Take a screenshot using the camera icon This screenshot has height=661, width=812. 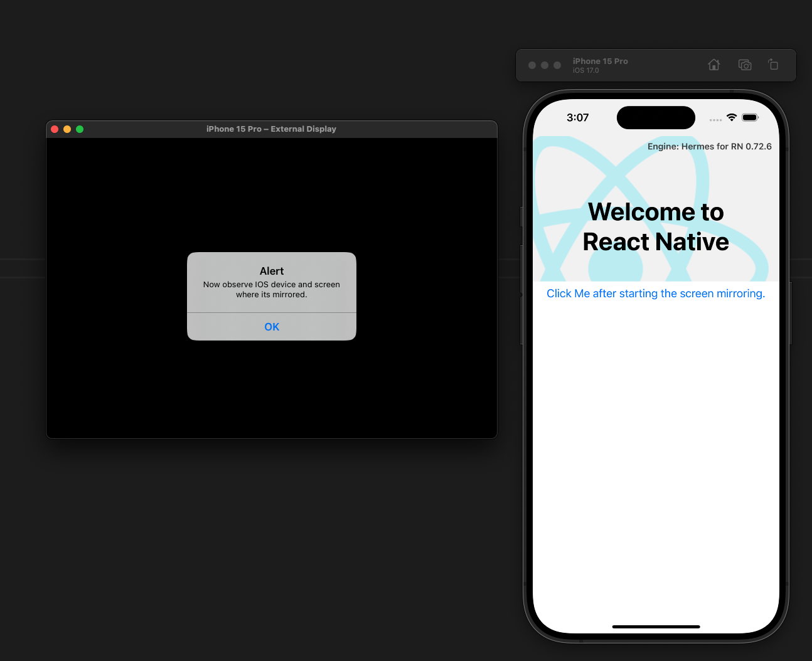pos(745,65)
